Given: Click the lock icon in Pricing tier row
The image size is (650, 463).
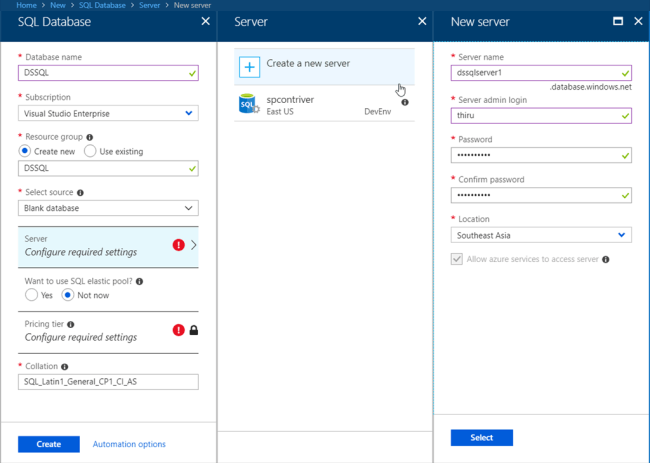Looking at the screenshot, I should pyautogui.click(x=194, y=330).
